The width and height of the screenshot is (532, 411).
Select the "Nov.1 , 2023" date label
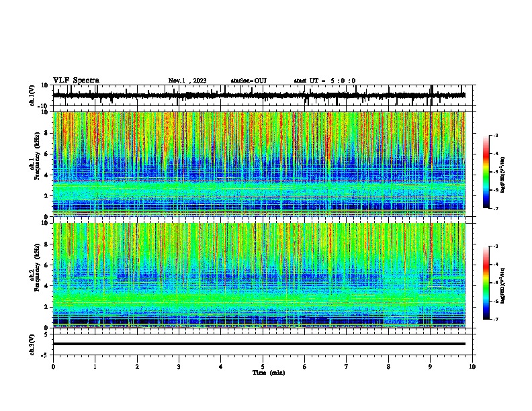[187, 81]
